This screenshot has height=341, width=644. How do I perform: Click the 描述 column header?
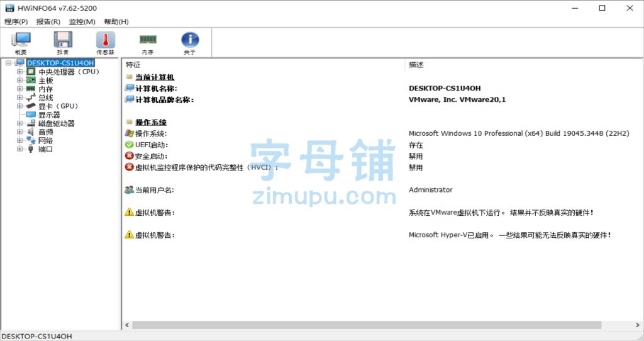tap(416, 65)
